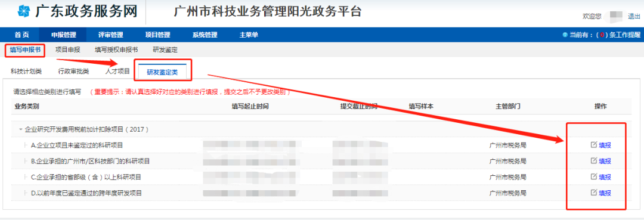Click 广州市税务局 in row A.企业立项且未鉴定过的科研项目

[x=508, y=145]
